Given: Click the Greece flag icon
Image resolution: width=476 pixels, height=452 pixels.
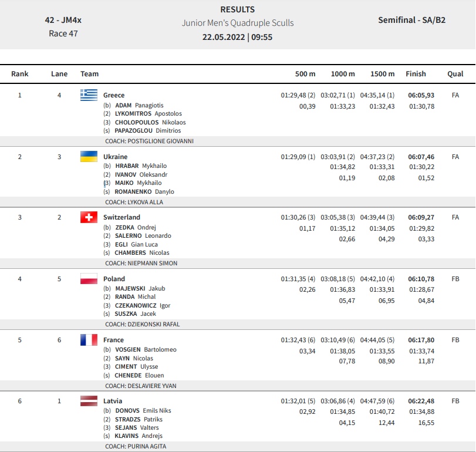Looking at the screenshot, I should coord(89,95).
